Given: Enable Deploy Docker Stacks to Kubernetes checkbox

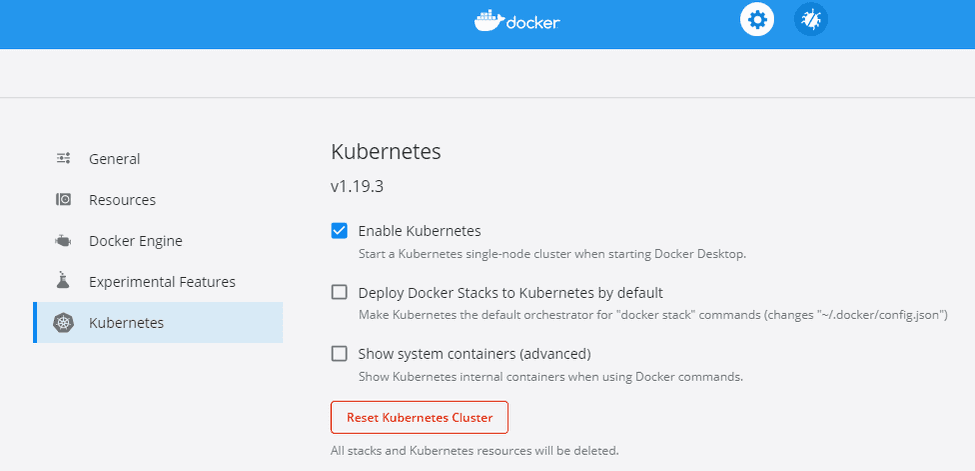Looking at the screenshot, I should pyautogui.click(x=339, y=293).
